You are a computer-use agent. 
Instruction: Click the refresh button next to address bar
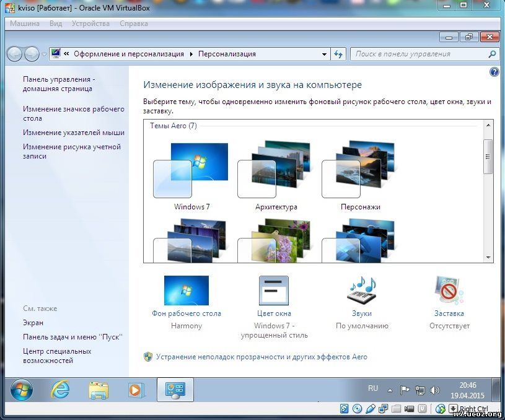pyautogui.click(x=338, y=54)
